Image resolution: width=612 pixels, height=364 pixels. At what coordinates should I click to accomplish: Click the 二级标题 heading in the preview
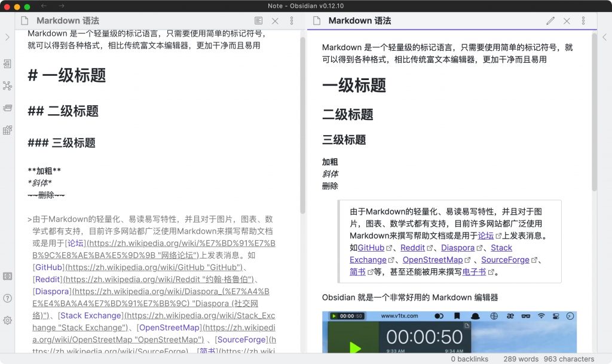[348, 114]
